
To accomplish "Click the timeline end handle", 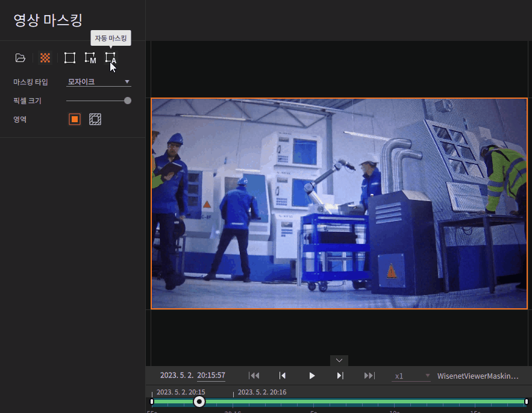I will 526,402.
